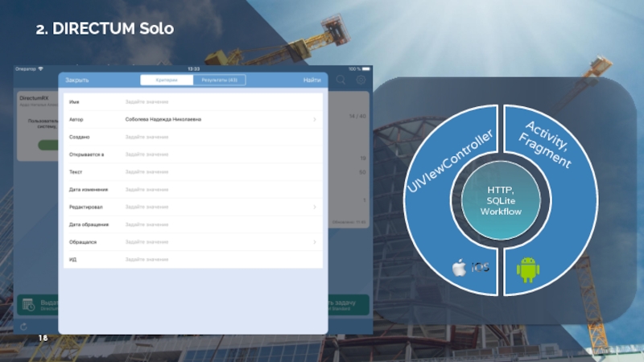Click the Дата изменения value field

point(147,190)
